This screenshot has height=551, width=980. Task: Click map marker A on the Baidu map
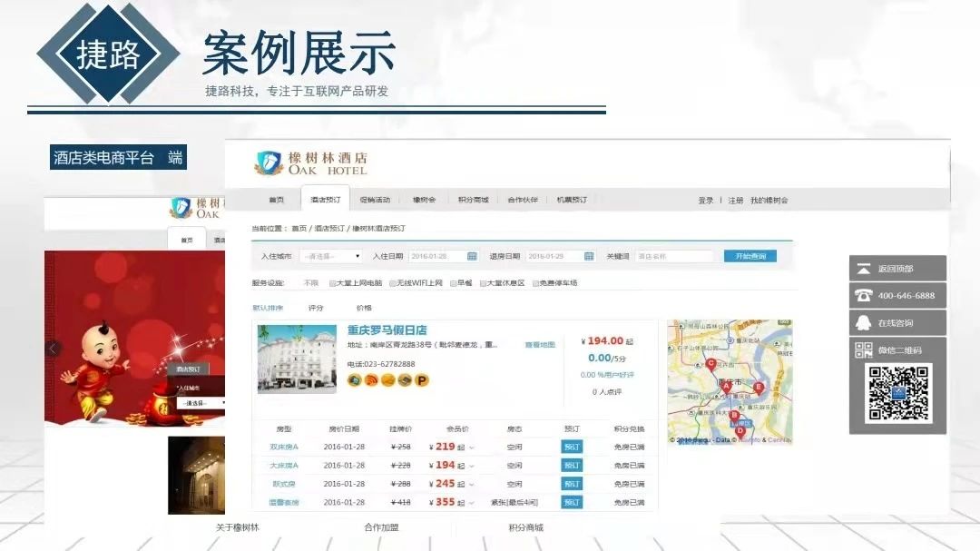click(725, 386)
